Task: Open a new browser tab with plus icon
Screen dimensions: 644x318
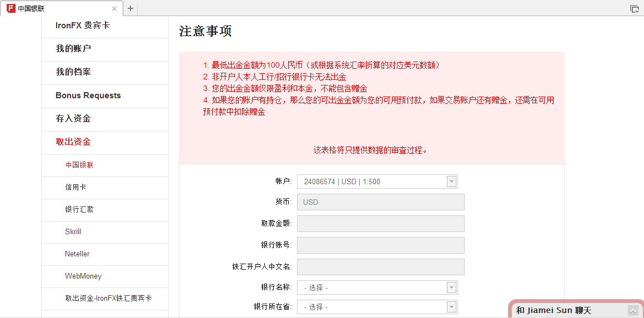Action: point(130,8)
